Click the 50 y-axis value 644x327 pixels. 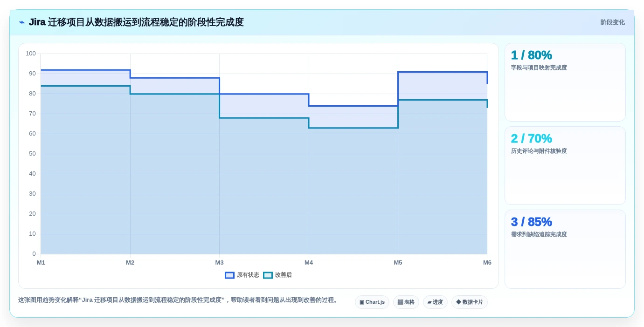[32, 154]
